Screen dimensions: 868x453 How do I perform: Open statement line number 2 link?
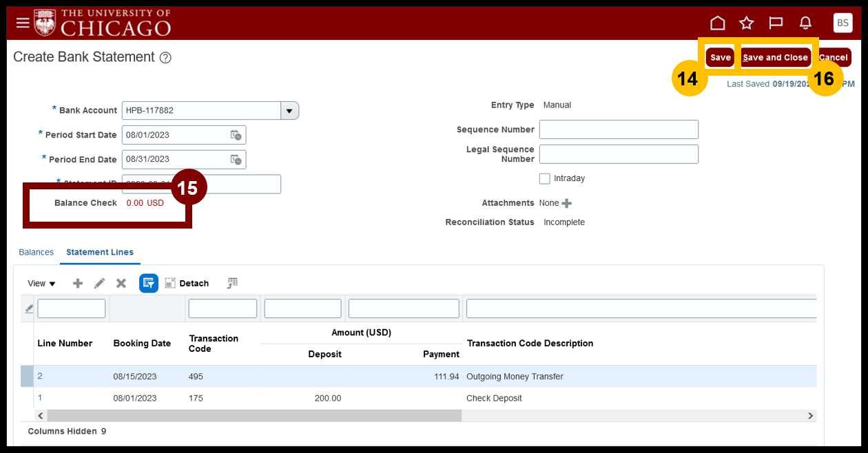pyautogui.click(x=40, y=376)
